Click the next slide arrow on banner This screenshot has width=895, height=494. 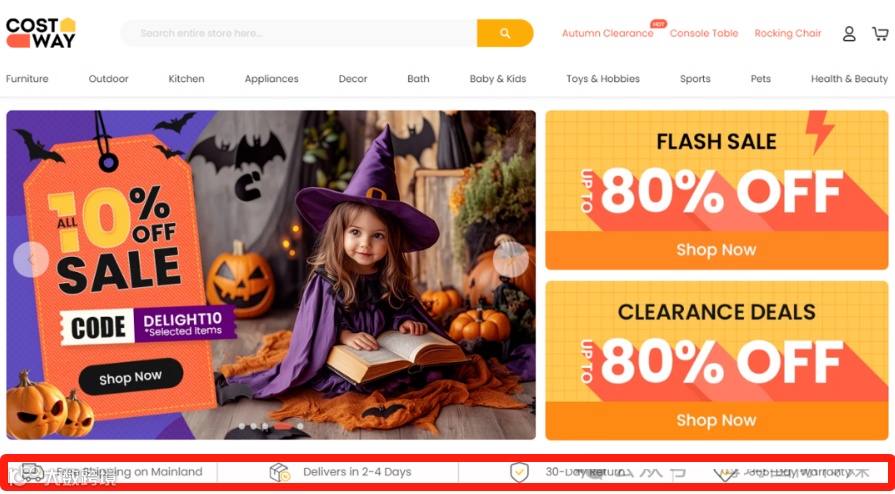click(511, 259)
